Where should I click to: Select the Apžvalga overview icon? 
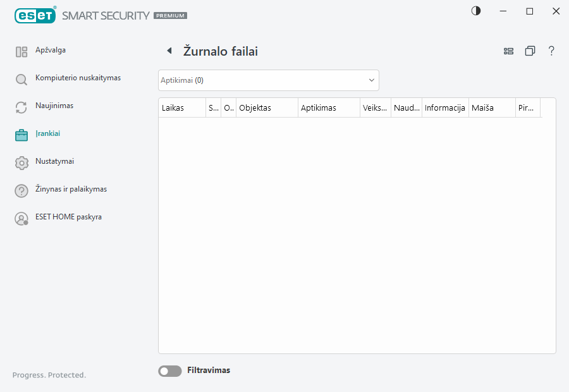(21, 50)
